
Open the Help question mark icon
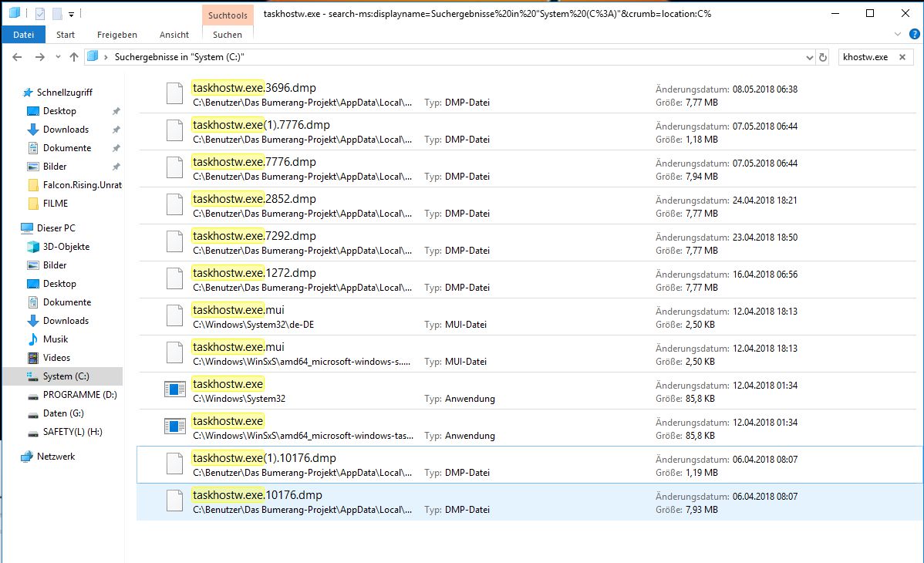(x=915, y=34)
